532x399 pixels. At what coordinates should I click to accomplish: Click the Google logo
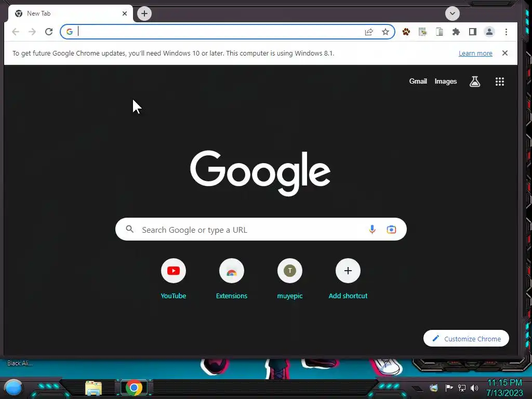(260, 172)
